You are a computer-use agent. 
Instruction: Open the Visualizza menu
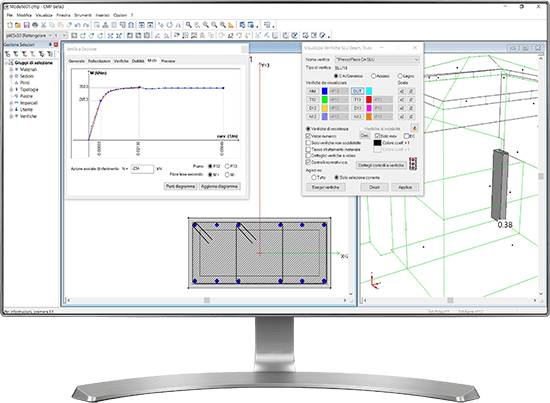[x=44, y=15]
